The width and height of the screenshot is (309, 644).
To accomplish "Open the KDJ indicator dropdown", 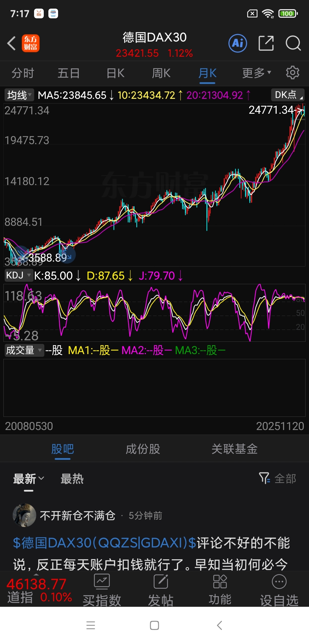I will click(x=19, y=275).
